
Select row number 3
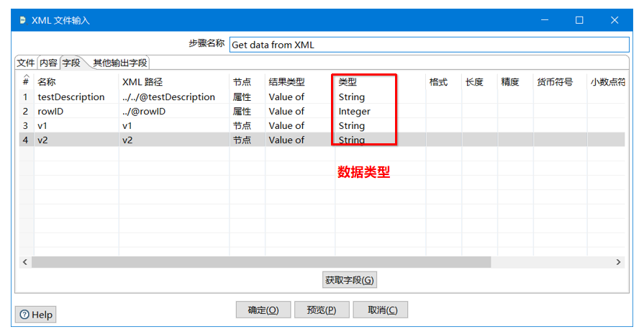pos(26,126)
